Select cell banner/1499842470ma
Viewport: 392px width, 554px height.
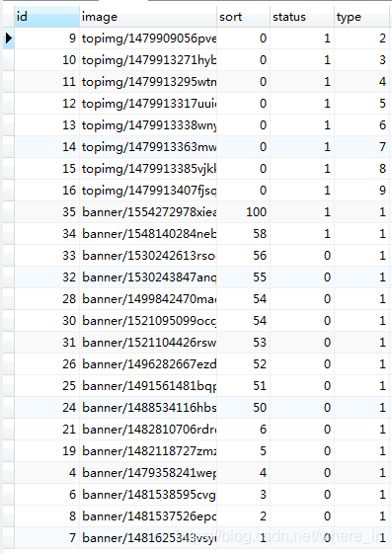click(x=148, y=299)
